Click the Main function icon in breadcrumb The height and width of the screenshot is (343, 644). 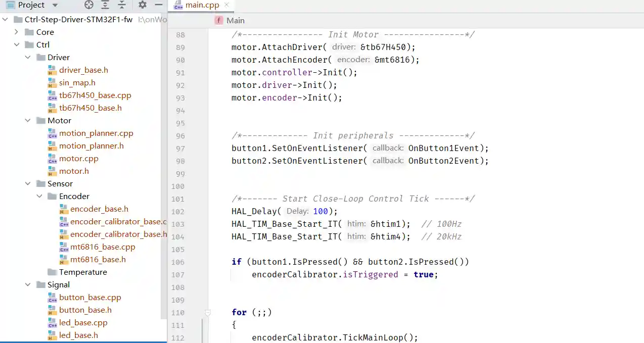click(x=219, y=21)
